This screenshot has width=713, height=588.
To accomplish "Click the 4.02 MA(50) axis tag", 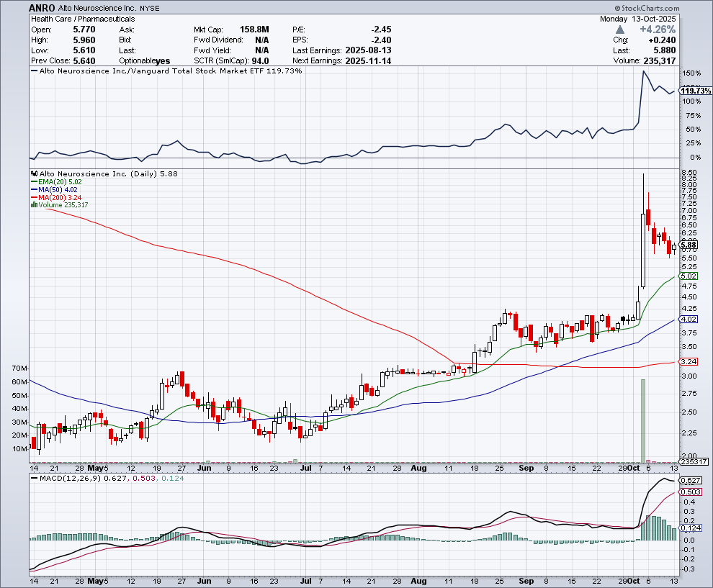I will (688, 319).
